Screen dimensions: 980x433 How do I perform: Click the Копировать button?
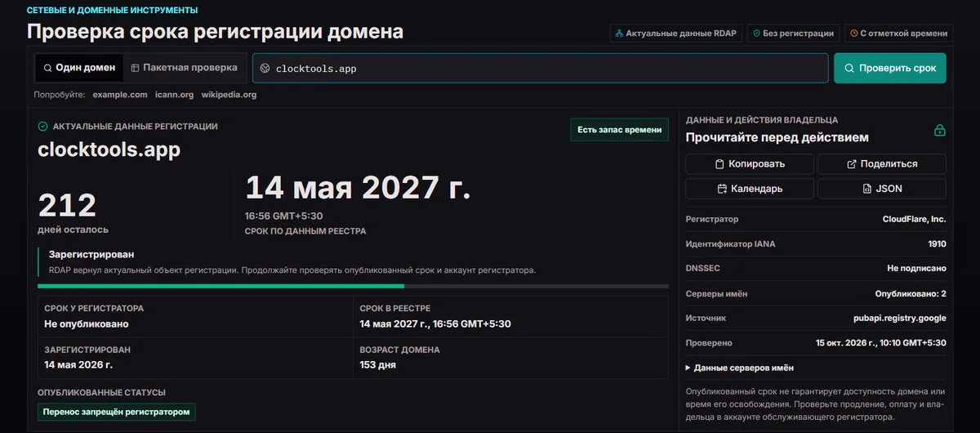(750, 164)
